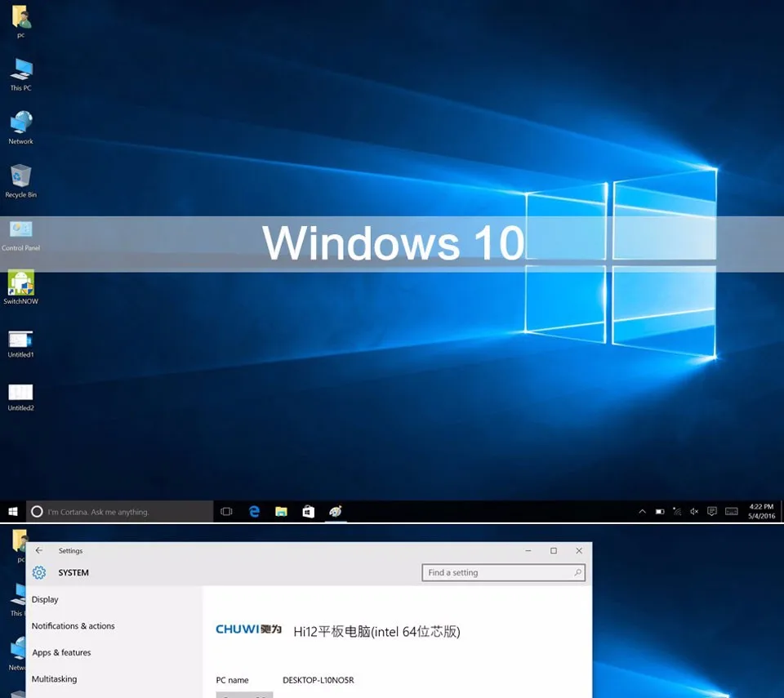Viewport: 784px width, 698px height.
Task: Close the Settings window
Action: [579, 550]
